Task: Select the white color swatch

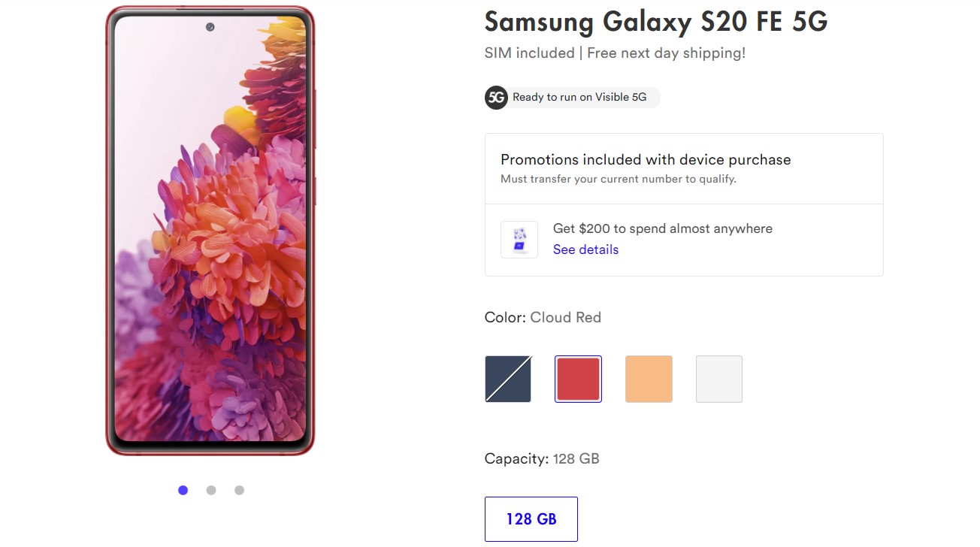Action: 719,379
